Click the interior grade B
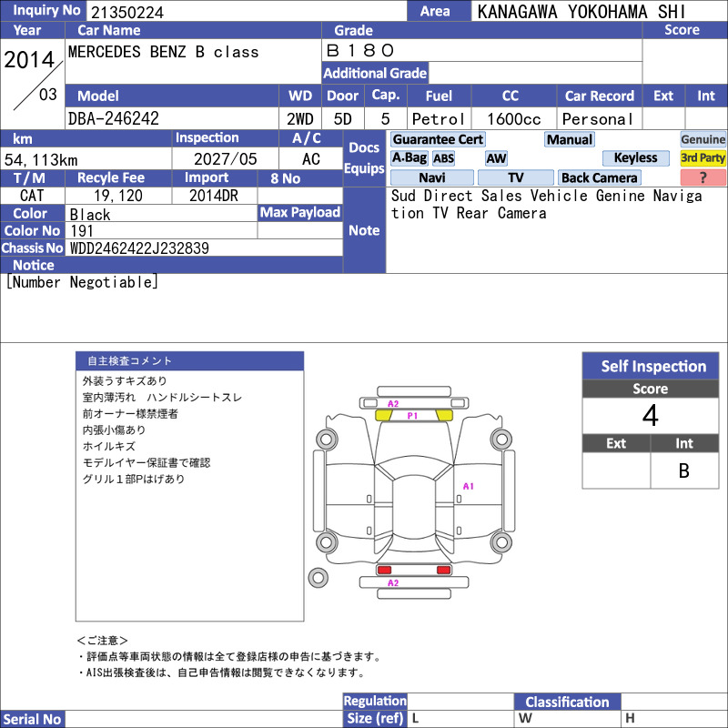This screenshot has height=728, width=728. pyautogui.click(x=684, y=470)
